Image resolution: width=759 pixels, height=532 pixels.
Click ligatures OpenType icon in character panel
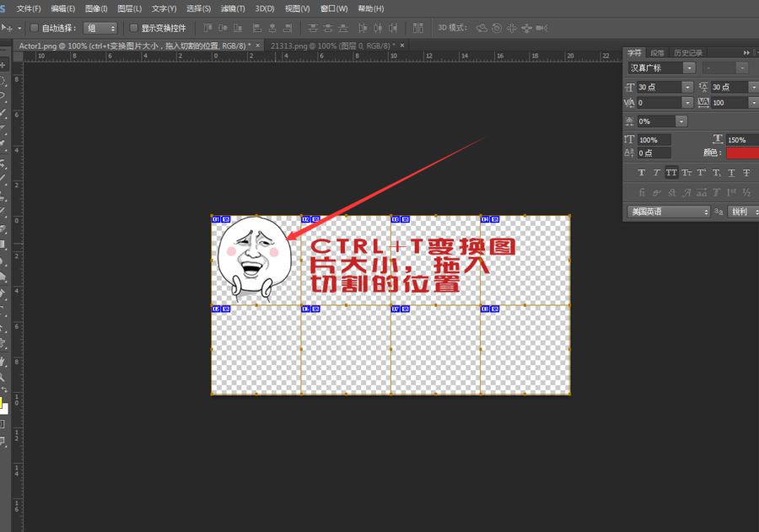click(x=642, y=192)
